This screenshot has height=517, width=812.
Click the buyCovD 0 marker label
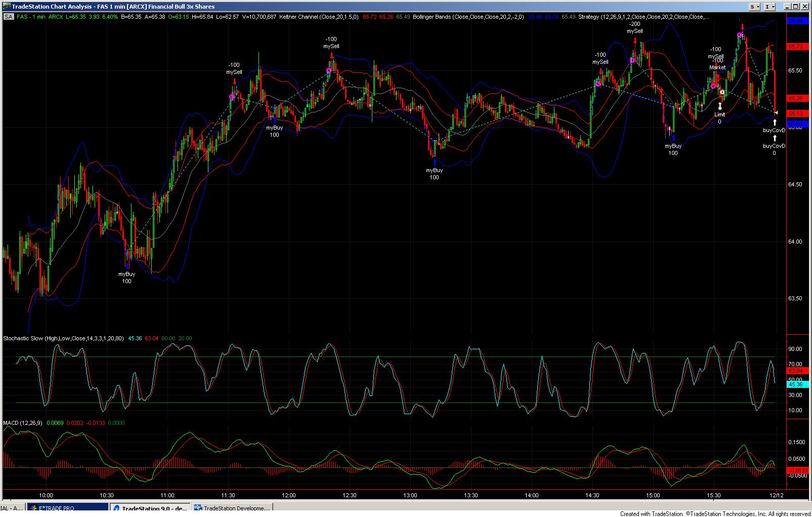774,149
